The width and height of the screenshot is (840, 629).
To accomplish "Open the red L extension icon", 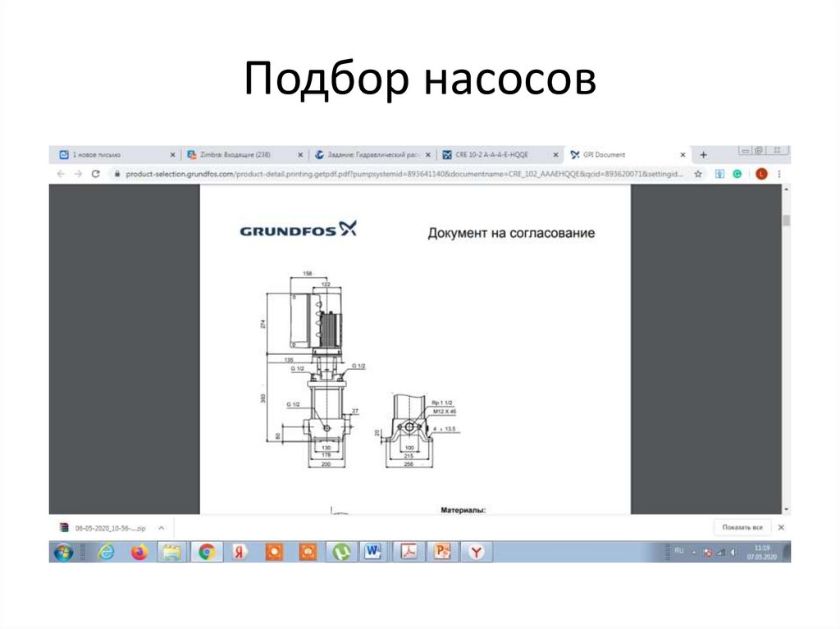I will [x=761, y=174].
